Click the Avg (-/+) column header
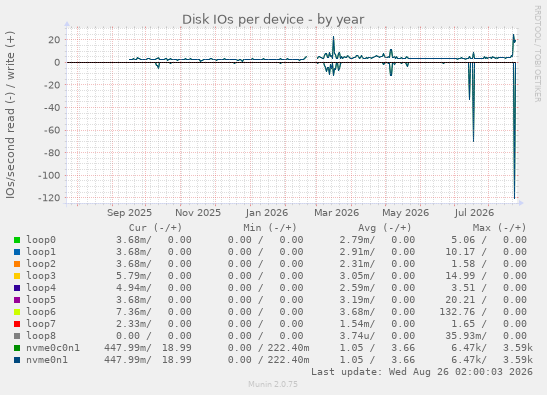 (x=385, y=228)
